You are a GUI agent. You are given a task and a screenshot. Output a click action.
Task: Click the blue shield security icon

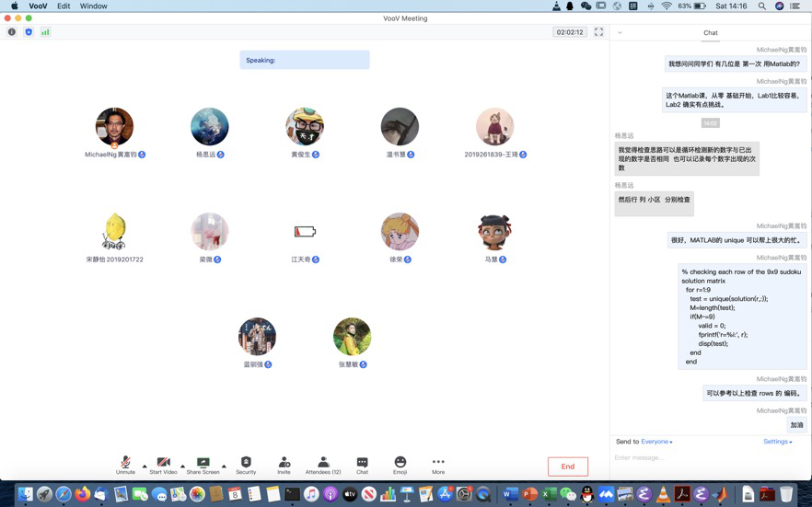(29, 32)
